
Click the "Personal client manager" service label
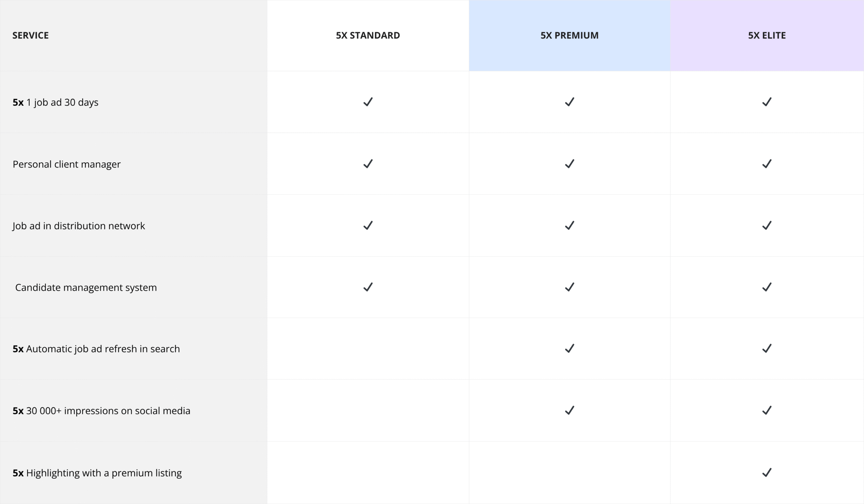tap(66, 164)
